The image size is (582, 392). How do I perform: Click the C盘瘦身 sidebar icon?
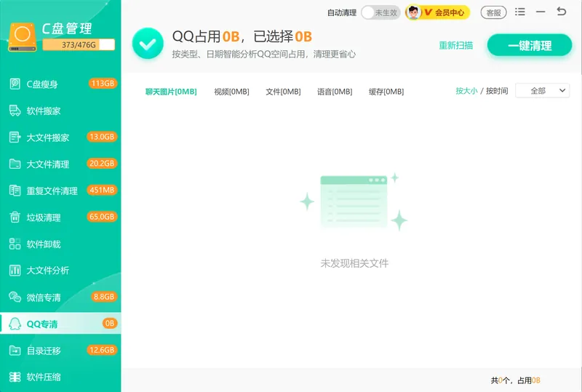click(x=15, y=84)
